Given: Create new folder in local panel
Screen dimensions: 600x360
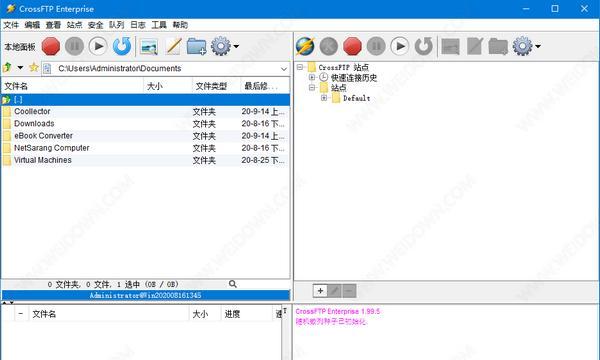Looking at the screenshot, I should click(x=196, y=46).
